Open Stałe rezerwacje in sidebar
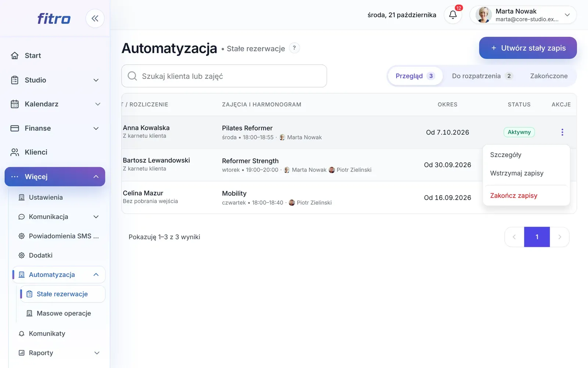 click(62, 294)
